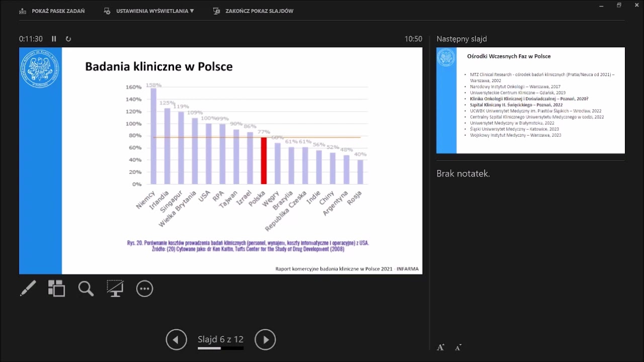Click the 160% axis value
Screen dimensions: 644x362
pyautogui.click(x=133, y=87)
